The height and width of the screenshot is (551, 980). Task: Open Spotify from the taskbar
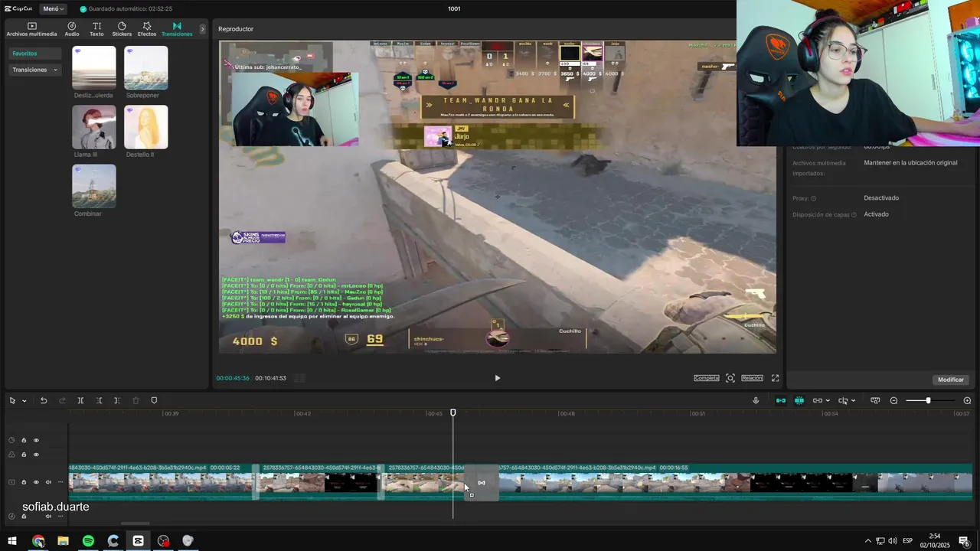pos(88,541)
